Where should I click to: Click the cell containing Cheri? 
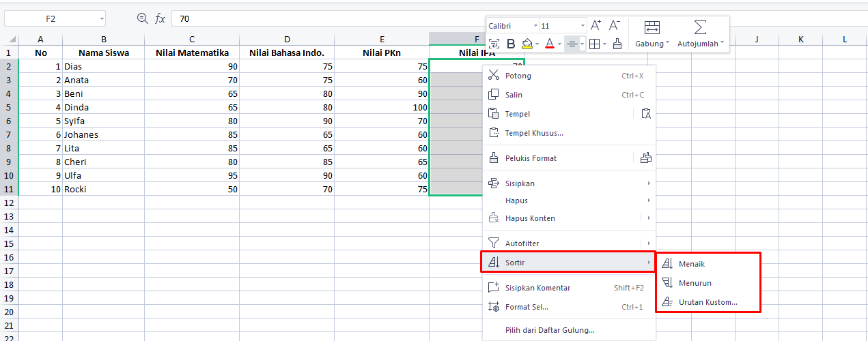pos(104,162)
